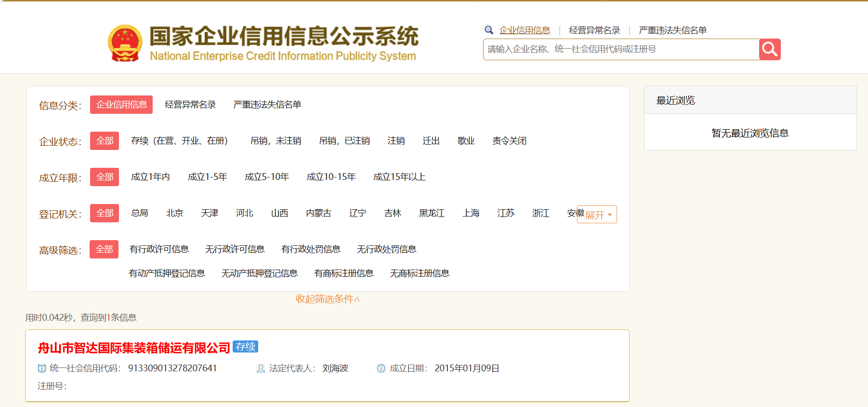Filter by 有商标注册信息

coord(344,273)
